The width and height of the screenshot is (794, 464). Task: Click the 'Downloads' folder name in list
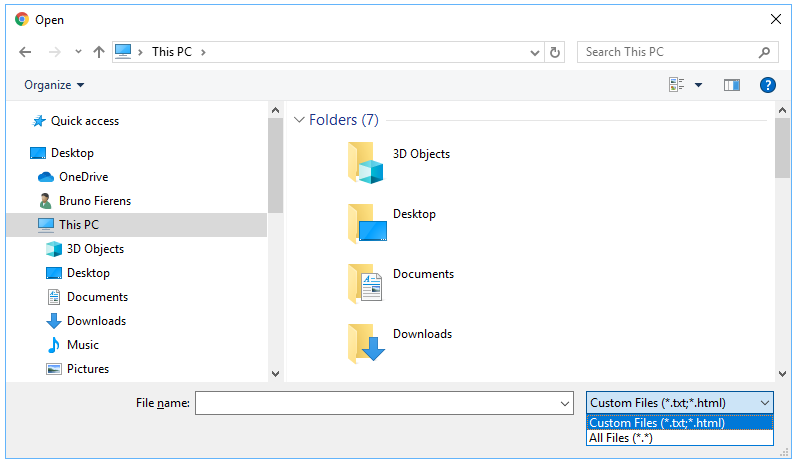point(422,333)
